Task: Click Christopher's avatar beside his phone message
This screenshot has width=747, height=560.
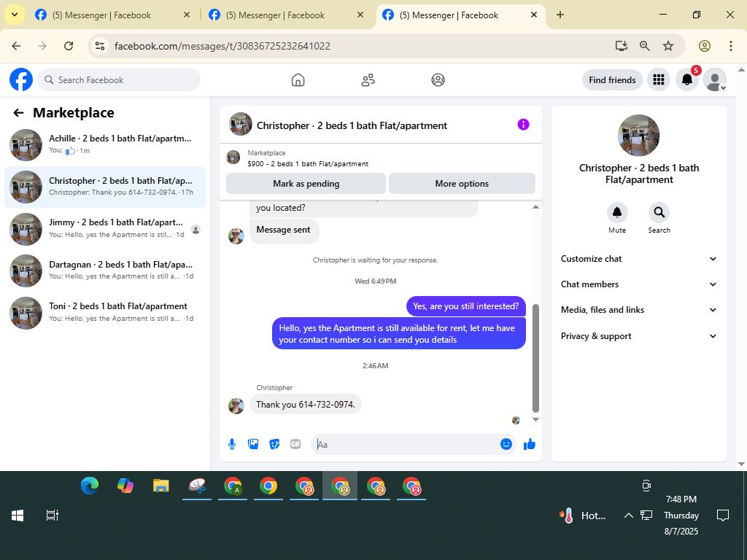Action: click(236, 405)
